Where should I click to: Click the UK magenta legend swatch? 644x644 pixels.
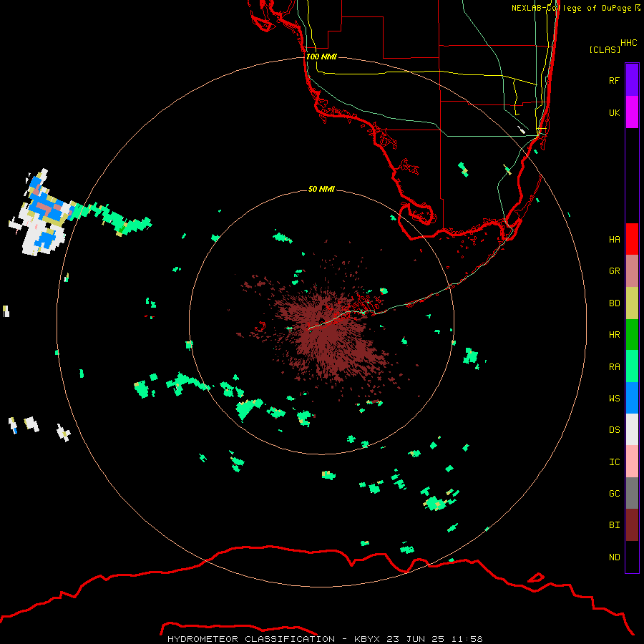click(x=632, y=112)
